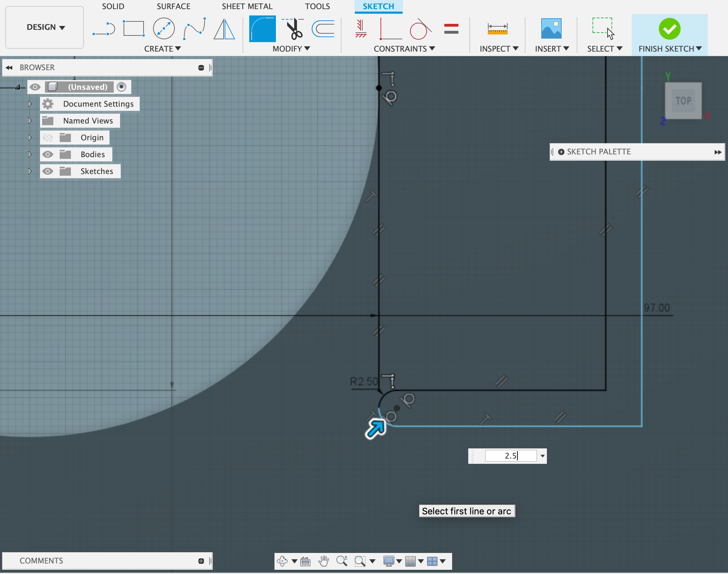Select the Mirror sketch tool

224,28
